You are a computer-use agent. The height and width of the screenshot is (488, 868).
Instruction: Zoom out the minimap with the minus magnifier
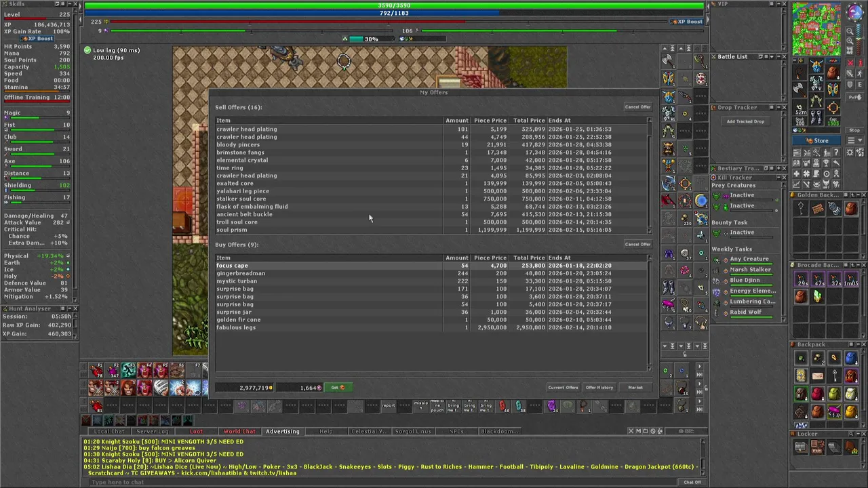[850, 31]
